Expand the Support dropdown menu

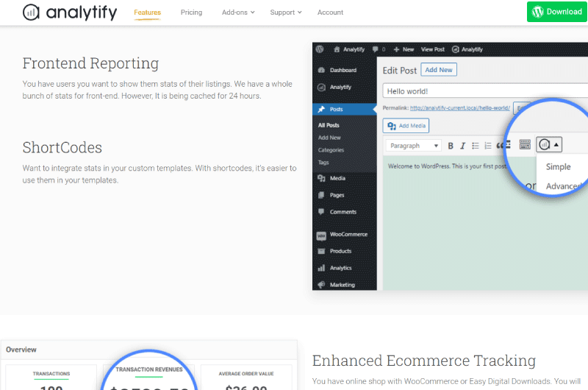point(286,13)
